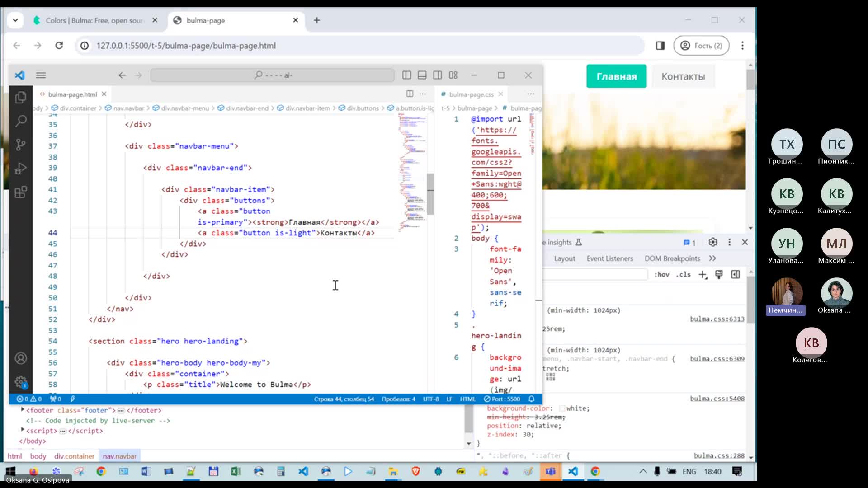868x488 pixels.
Task: Open DevTools settings gear
Action: click(713, 242)
